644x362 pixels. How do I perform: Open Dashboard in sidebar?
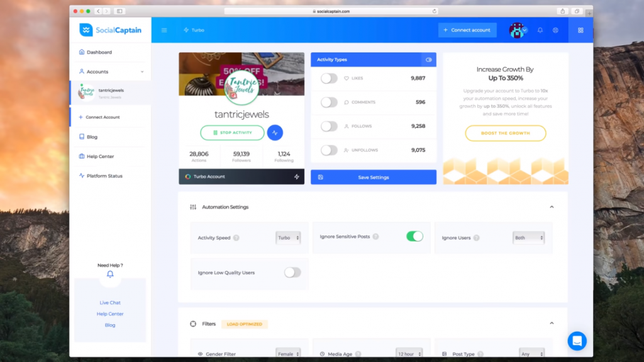[x=96, y=52]
